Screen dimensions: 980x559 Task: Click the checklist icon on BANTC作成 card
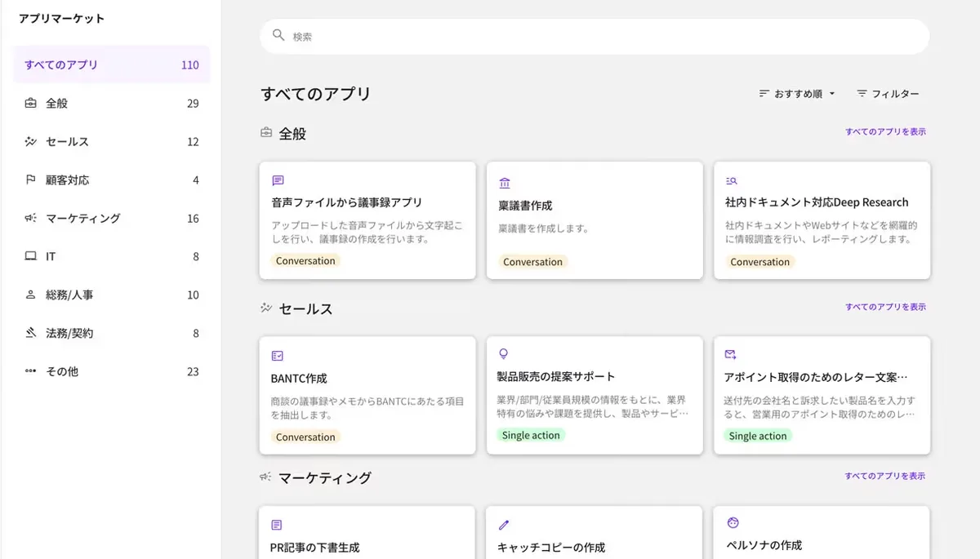(278, 356)
